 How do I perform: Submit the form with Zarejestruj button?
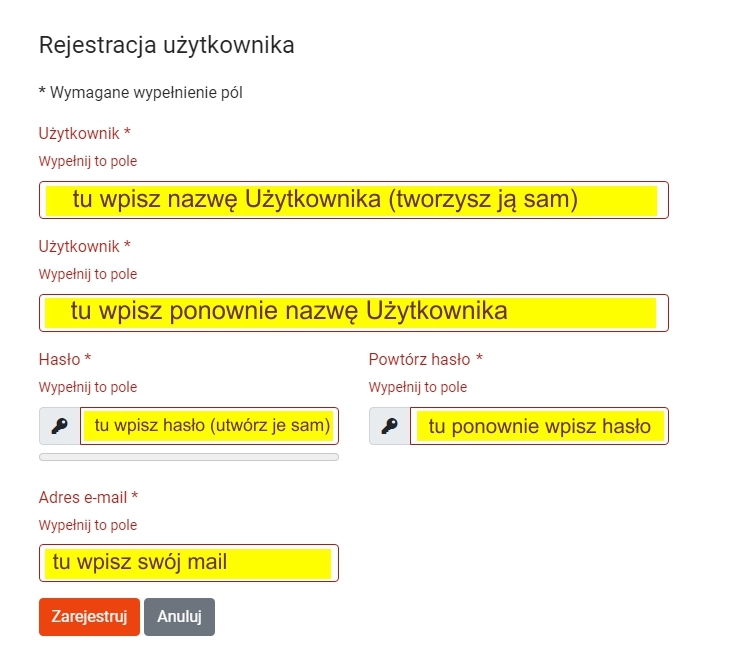89,617
